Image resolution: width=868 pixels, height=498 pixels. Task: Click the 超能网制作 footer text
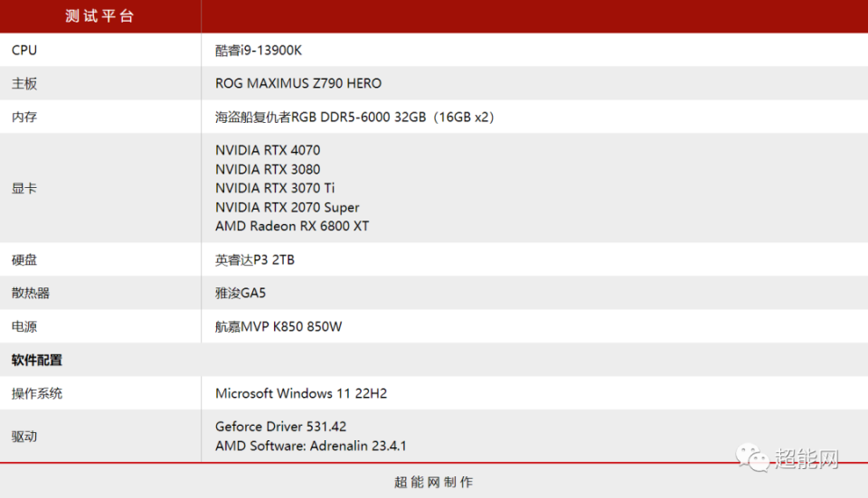point(434,483)
